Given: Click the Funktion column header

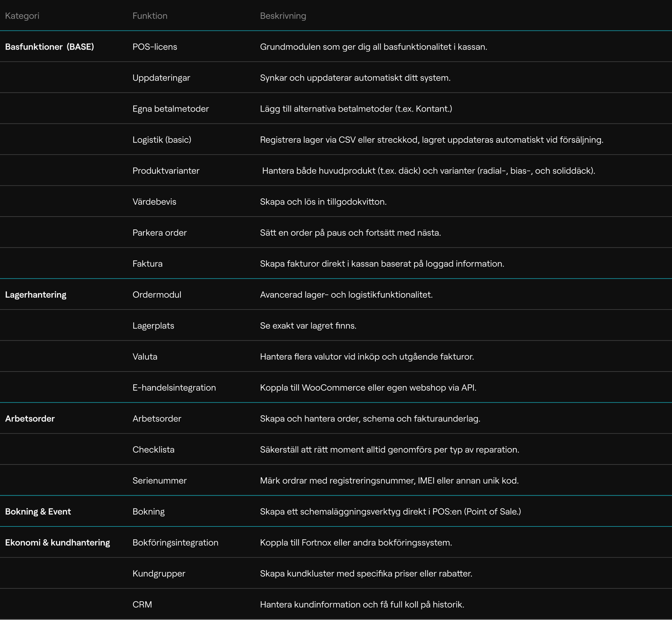Looking at the screenshot, I should pos(150,16).
